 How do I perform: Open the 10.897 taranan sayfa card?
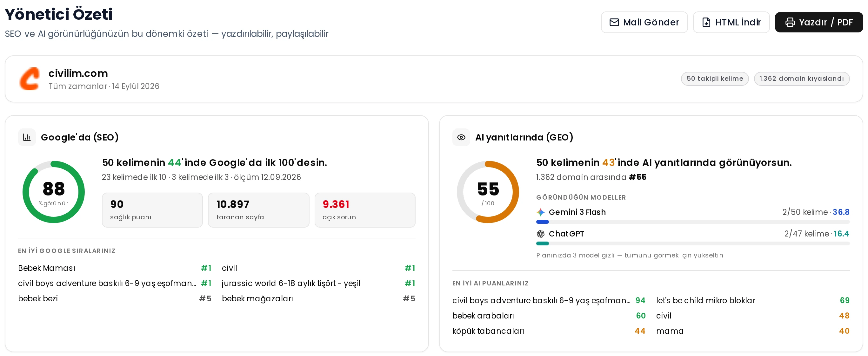258,210
